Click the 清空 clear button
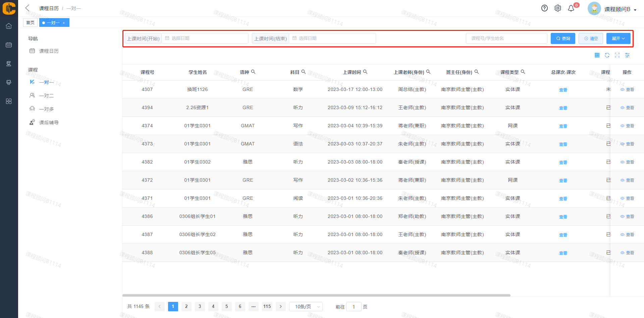The image size is (644, 318). tap(591, 39)
